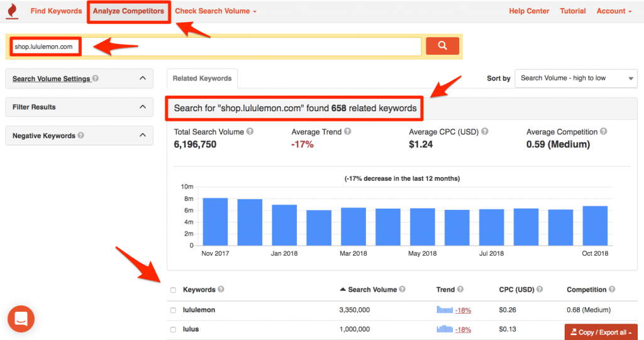This screenshot has height=340, width=644.
Task: Open the Sort by dropdown
Action: [x=576, y=78]
